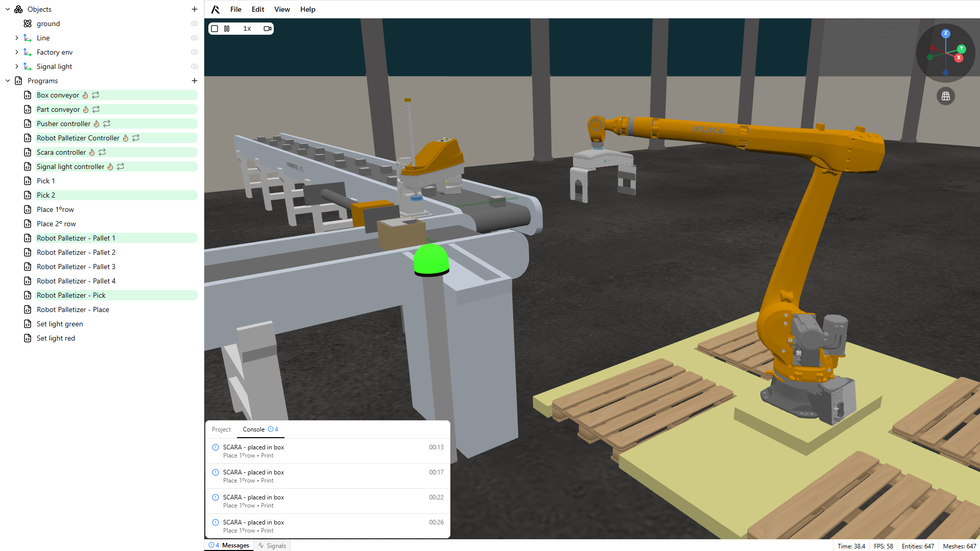Click the camera view icon in playback bar
Screen dimensions: 980x551
267,29
